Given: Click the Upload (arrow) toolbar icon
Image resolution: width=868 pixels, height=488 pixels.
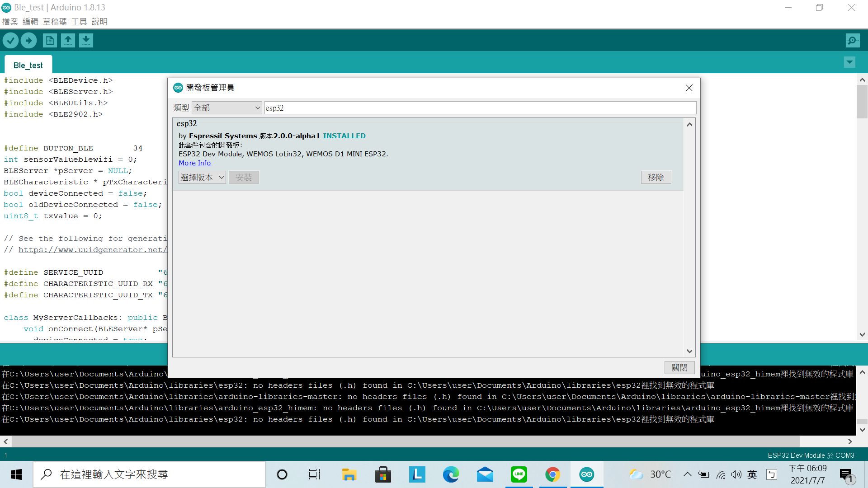Looking at the screenshot, I should click(x=28, y=40).
